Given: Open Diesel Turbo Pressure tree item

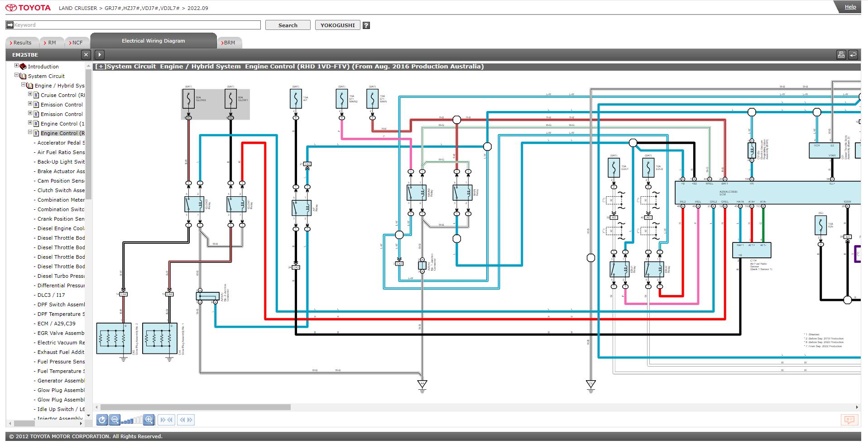Looking at the screenshot, I should pos(61,276).
